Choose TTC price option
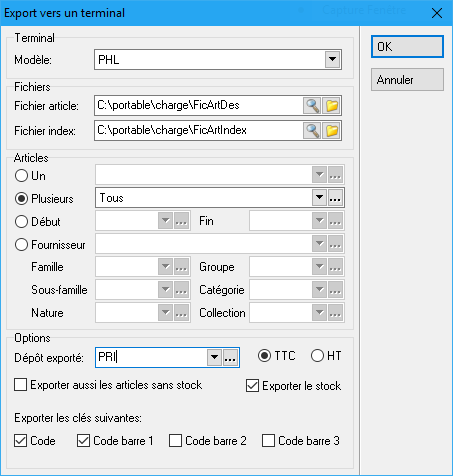The height and width of the screenshot is (476, 453). pyautogui.click(x=264, y=356)
